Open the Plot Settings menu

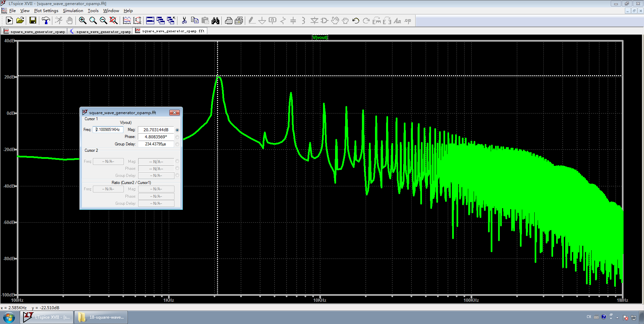[46, 11]
